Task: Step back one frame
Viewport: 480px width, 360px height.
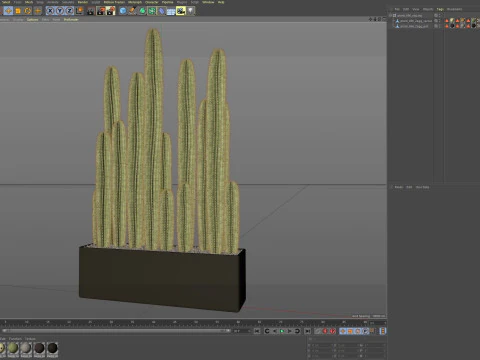Action: (274, 331)
